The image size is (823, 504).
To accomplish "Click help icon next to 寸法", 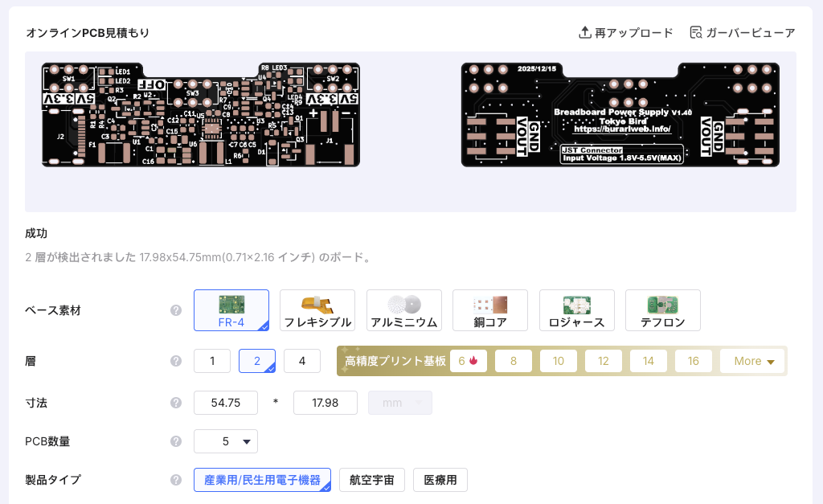I will click(176, 403).
